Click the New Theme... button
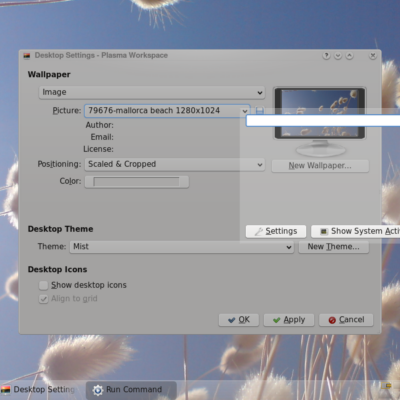Viewport: 400px width, 400px height. [333, 247]
